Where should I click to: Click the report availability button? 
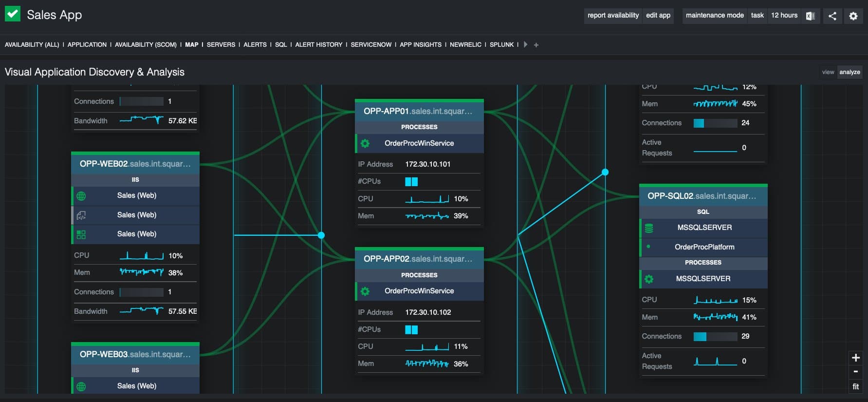(x=613, y=16)
